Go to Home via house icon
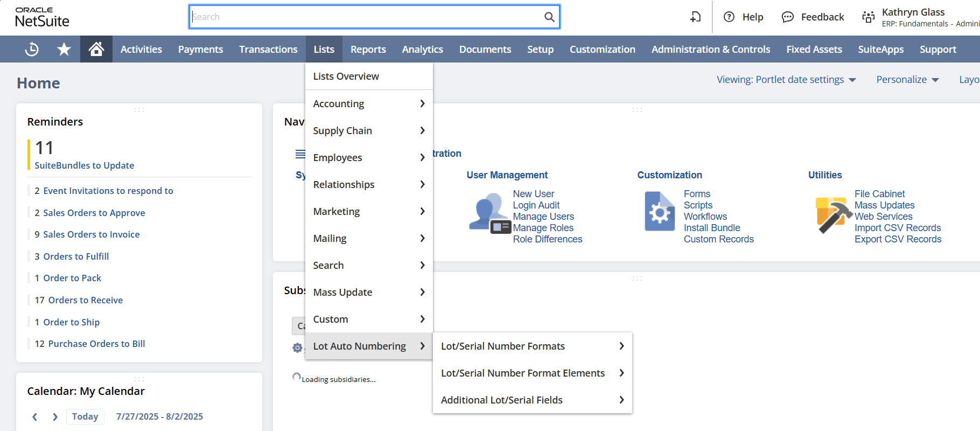 point(96,49)
